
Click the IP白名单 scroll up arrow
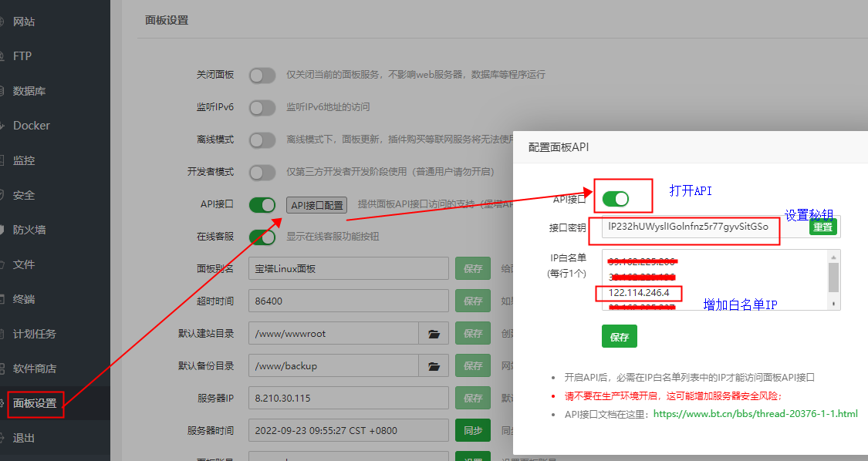[x=834, y=257]
